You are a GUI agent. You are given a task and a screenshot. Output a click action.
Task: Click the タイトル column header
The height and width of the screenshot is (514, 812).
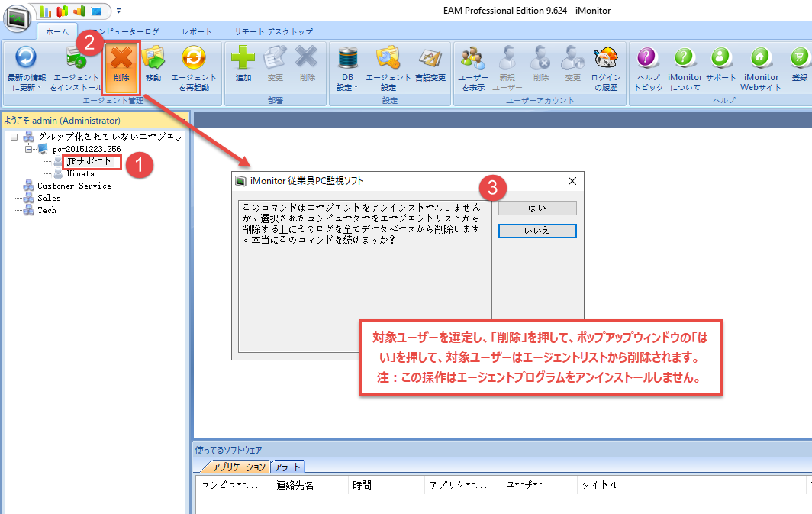(x=692, y=485)
